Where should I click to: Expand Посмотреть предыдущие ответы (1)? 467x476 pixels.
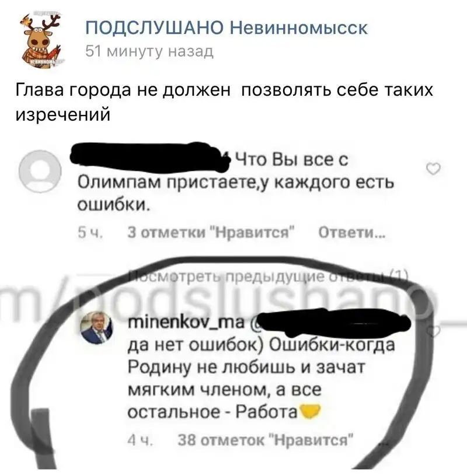point(269,276)
